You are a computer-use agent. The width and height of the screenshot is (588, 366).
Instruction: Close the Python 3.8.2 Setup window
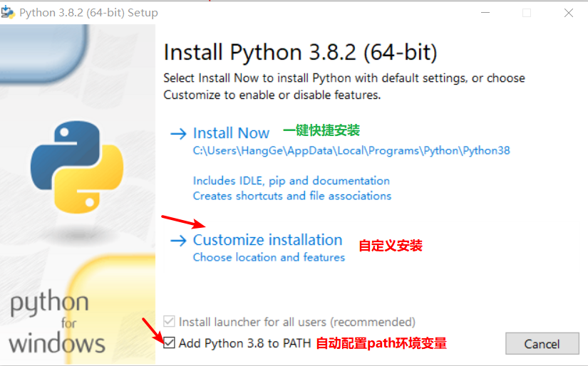pyautogui.click(x=569, y=13)
